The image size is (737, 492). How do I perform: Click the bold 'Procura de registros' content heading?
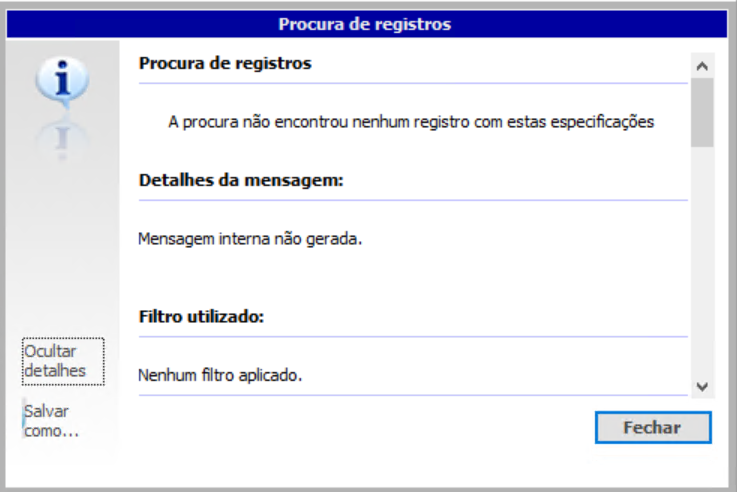click(x=225, y=64)
